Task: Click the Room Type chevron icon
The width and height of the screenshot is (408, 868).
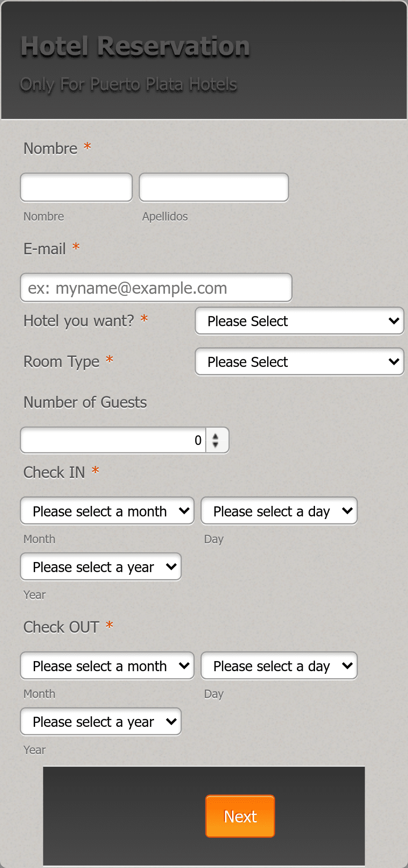Action: [394, 362]
